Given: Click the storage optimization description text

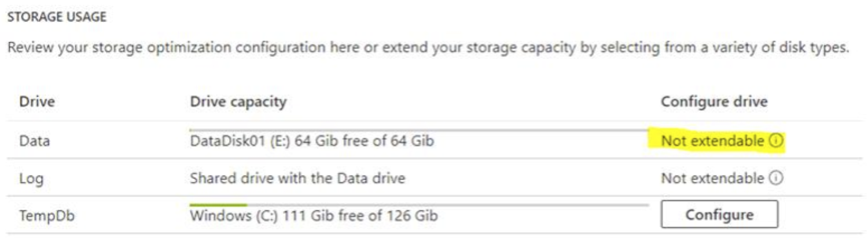Looking at the screenshot, I should pyautogui.click(x=428, y=48).
